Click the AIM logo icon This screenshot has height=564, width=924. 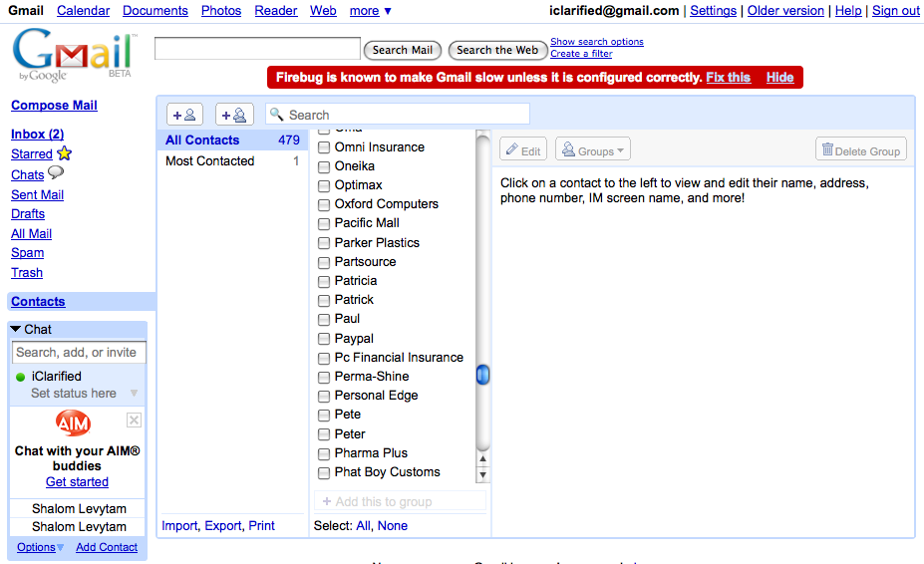[73, 423]
